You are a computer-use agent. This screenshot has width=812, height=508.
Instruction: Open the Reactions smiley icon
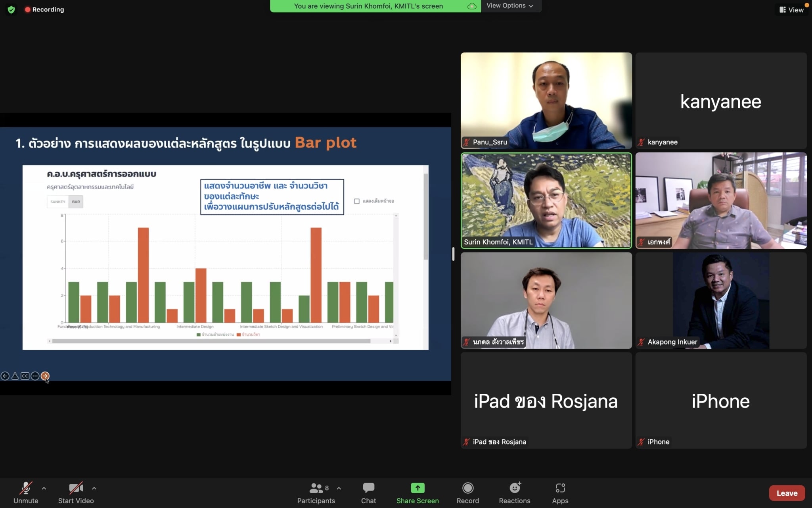pyautogui.click(x=515, y=488)
